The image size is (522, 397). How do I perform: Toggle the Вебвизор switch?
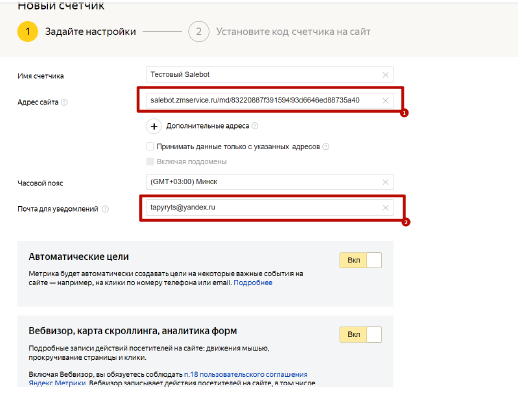pyautogui.click(x=360, y=334)
